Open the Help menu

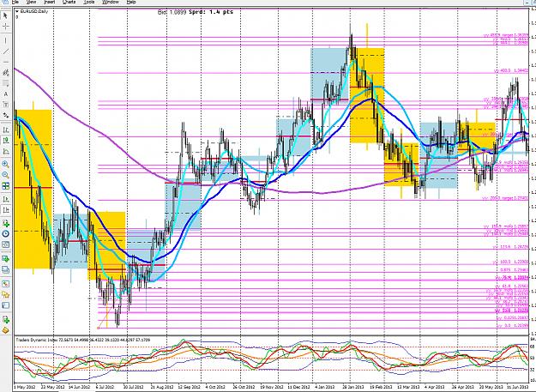pos(131,2)
